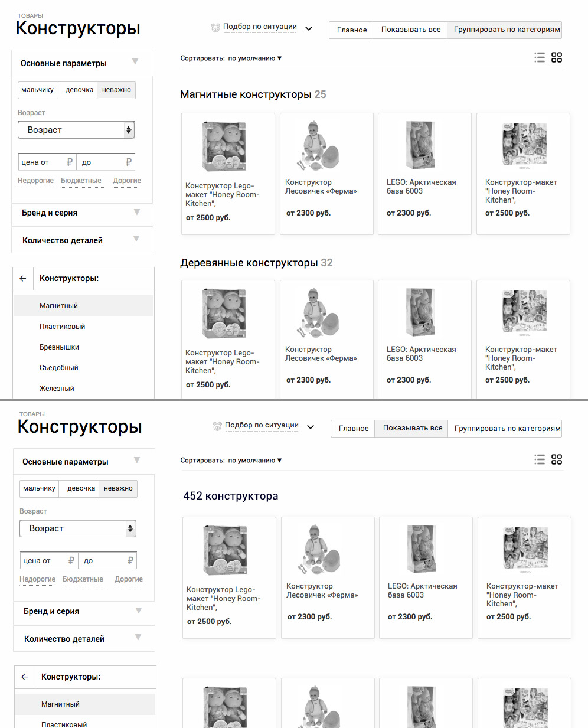The width and height of the screenshot is (588, 728).
Task: Open Группировать по категориям tab in lower mockup
Action: [x=505, y=428]
